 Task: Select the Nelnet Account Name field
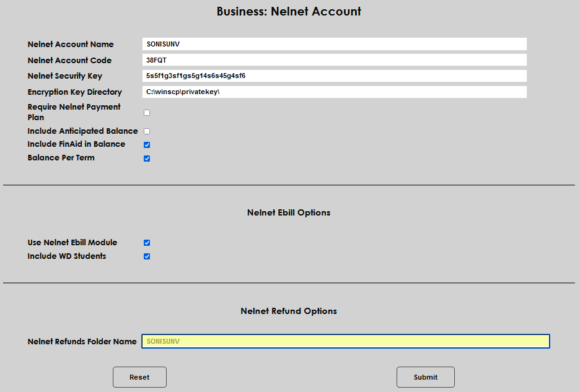coord(335,44)
